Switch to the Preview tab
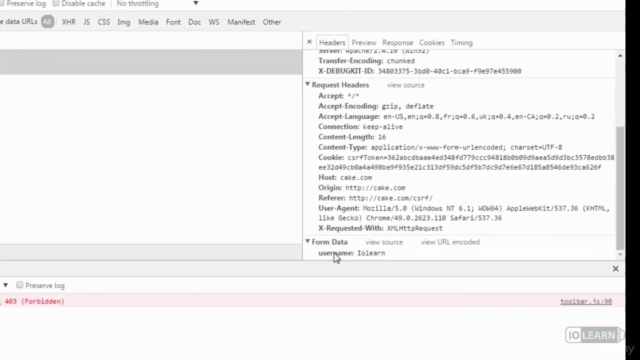This screenshot has height=360, width=640. [x=364, y=42]
